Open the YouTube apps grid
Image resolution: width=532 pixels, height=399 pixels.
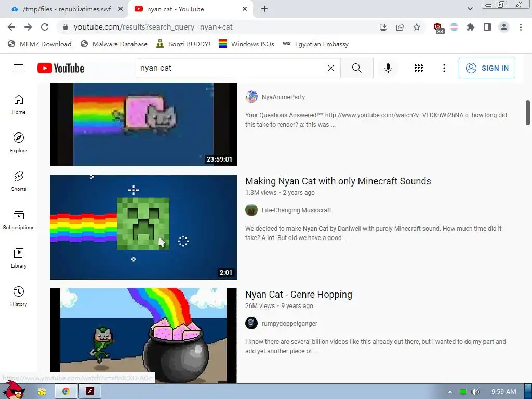point(419,68)
